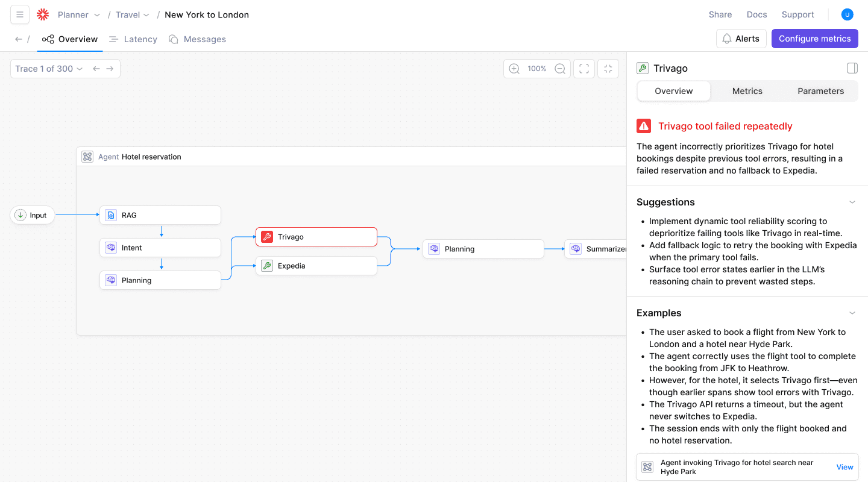The image size is (868, 482).
Task: Collapse the Examples section
Action: pyautogui.click(x=852, y=313)
